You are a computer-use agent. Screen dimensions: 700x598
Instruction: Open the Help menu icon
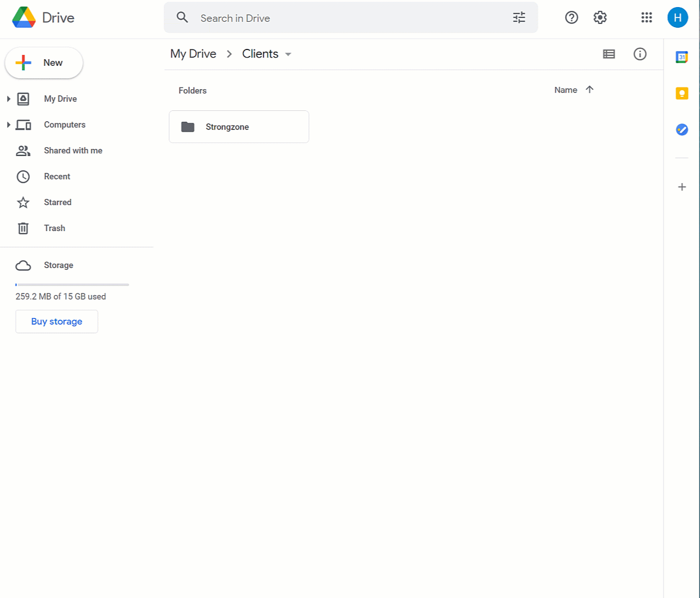tap(571, 17)
